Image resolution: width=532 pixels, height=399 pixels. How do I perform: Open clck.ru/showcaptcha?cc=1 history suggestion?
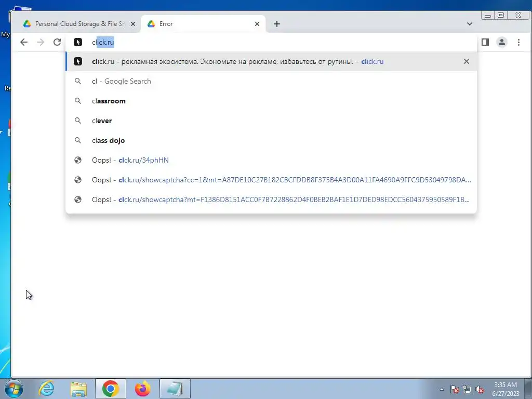[271, 179]
